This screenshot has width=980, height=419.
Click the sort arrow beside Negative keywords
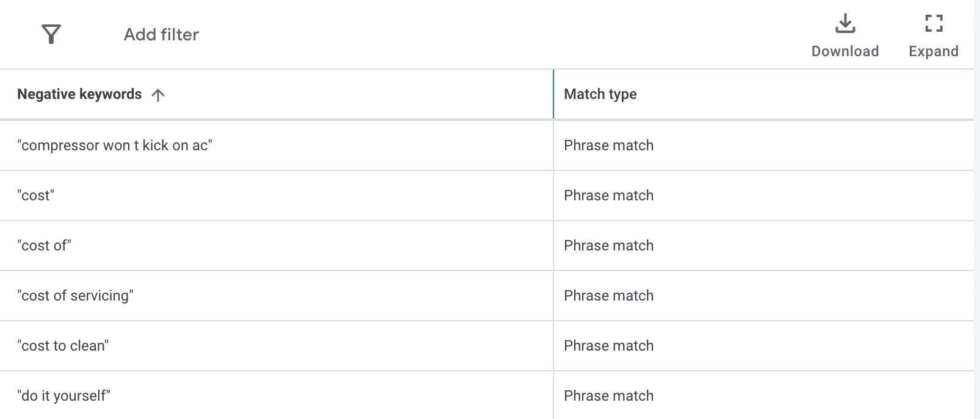[158, 95]
